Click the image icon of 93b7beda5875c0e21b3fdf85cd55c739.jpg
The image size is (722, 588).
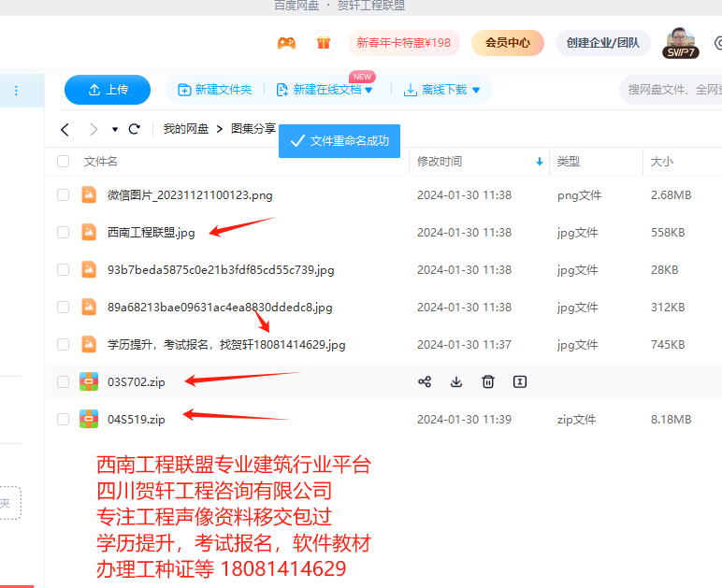click(x=89, y=269)
